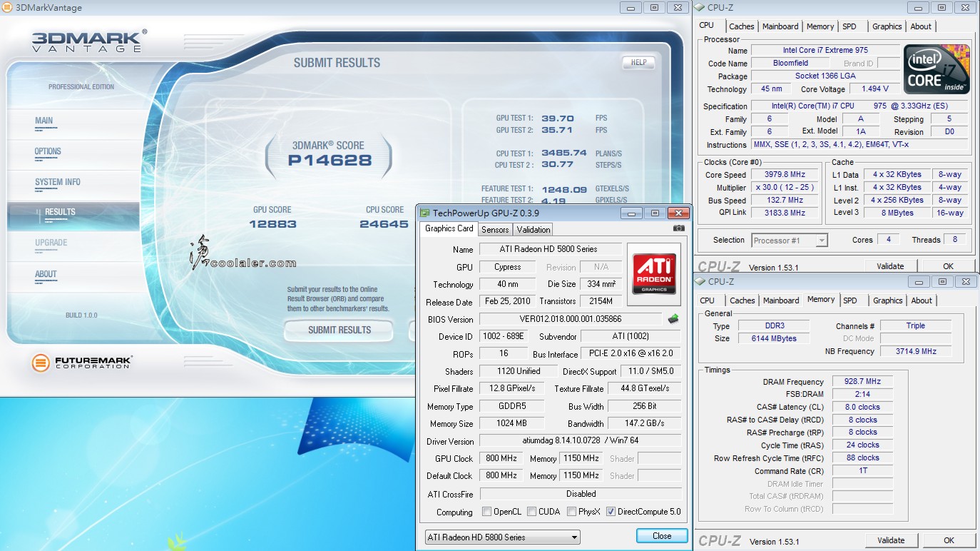Click OK in top CPU-Z window
Screen dimensions: 980x551
click(x=949, y=266)
